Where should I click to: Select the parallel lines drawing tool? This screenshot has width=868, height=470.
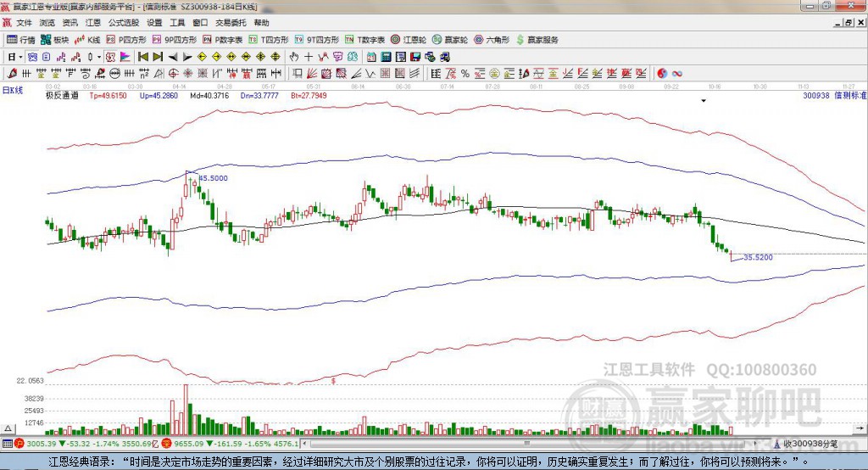[x=415, y=73]
